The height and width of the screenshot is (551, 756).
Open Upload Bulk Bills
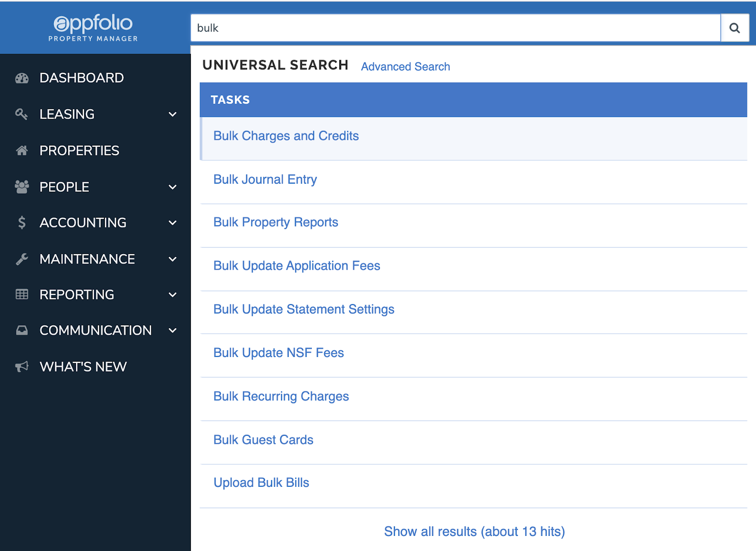coord(261,482)
